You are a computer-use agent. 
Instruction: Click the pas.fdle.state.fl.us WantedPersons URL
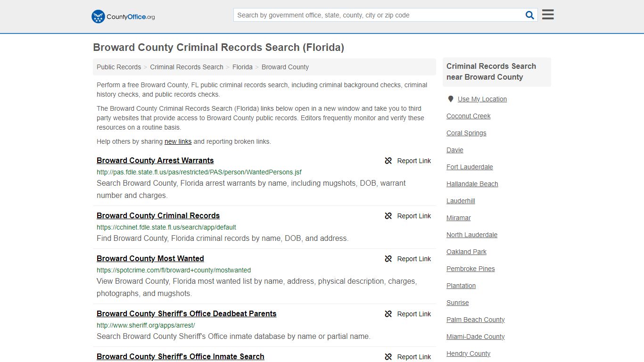point(199,172)
